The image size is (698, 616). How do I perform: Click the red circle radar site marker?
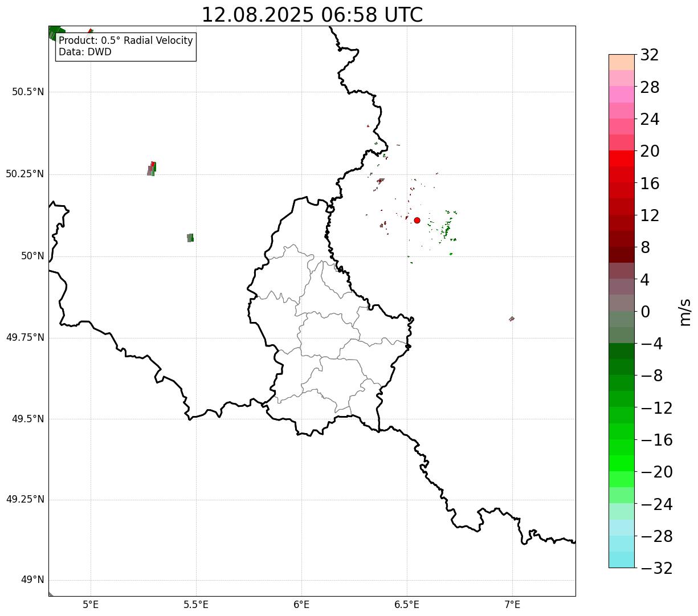417,220
